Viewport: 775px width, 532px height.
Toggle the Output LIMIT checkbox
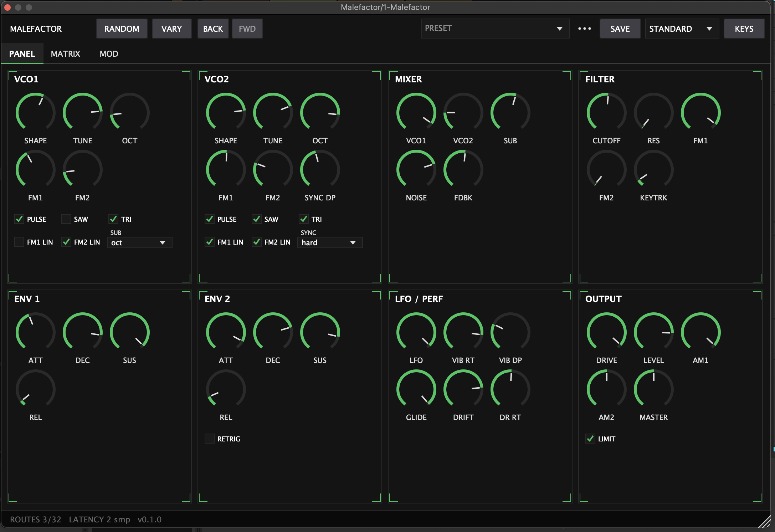click(590, 439)
